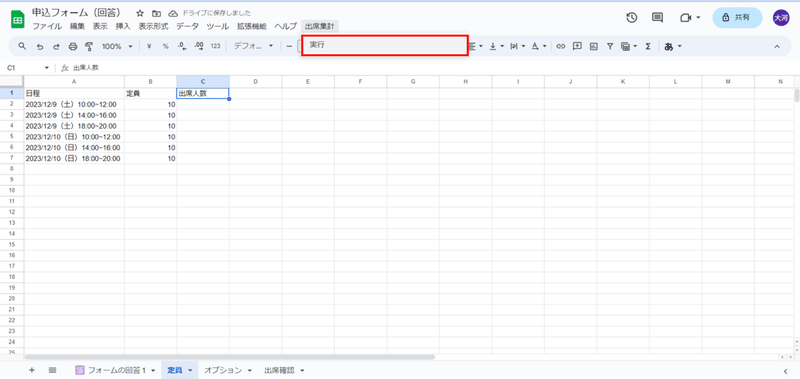The image size is (800, 379).
Task: Click the 実行 item in the open menu
Action: tap(385, 45)
